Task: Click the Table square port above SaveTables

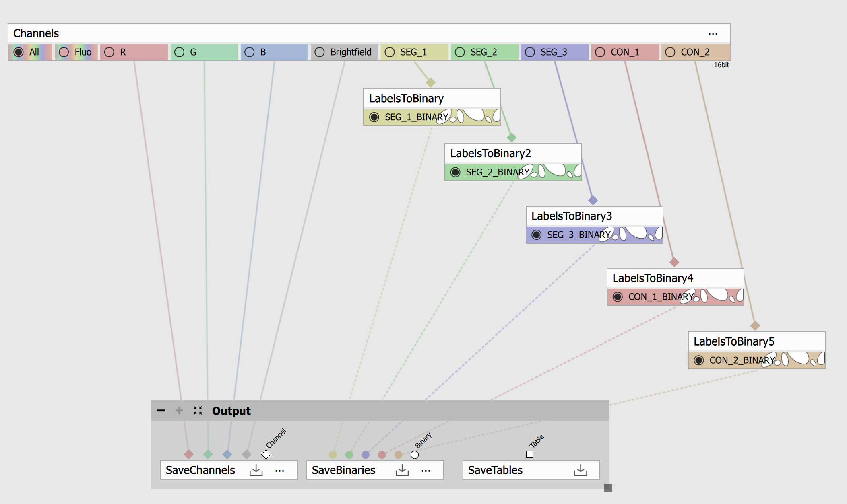Action: point(530,454)
